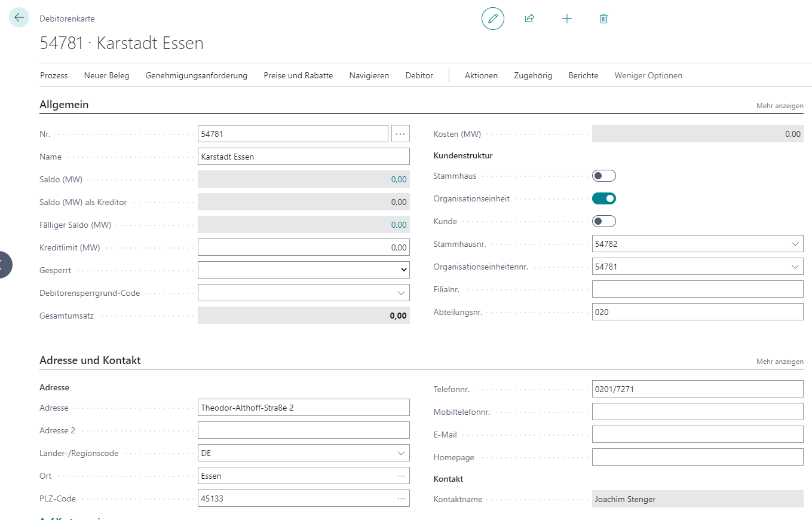This screenshot has width=812, height=520.
Task: Open the Gesperrt dropdown
Action: click(x=304, y=270)
